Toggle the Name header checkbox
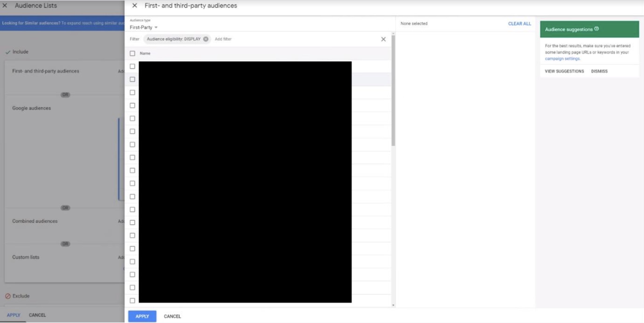The height and width of the screenshot is (323, 644). [x=132, y=53]
